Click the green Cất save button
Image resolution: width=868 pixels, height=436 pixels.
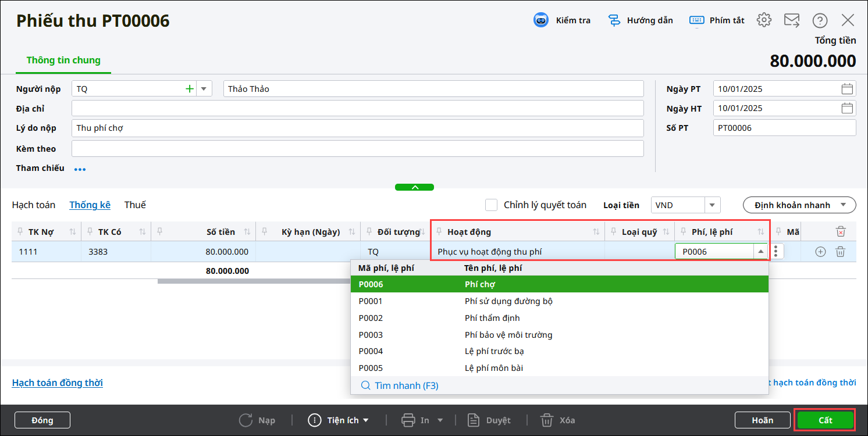[x=825, y=420]
